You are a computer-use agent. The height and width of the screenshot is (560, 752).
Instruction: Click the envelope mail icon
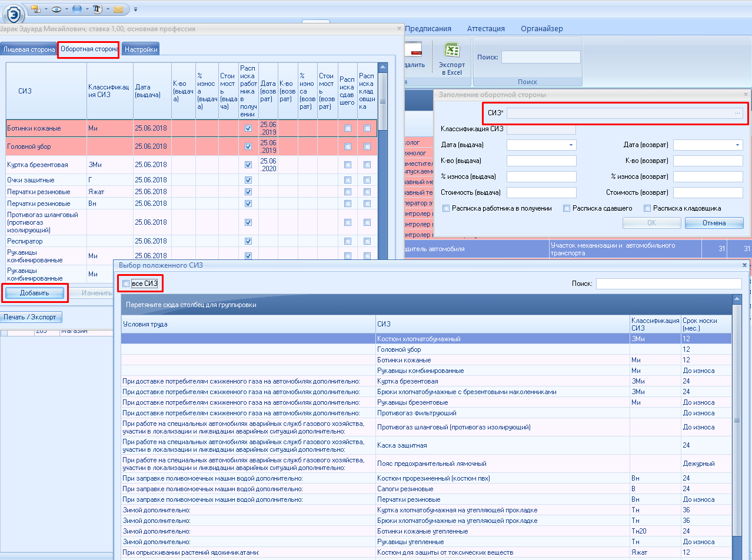pos(118,9)
